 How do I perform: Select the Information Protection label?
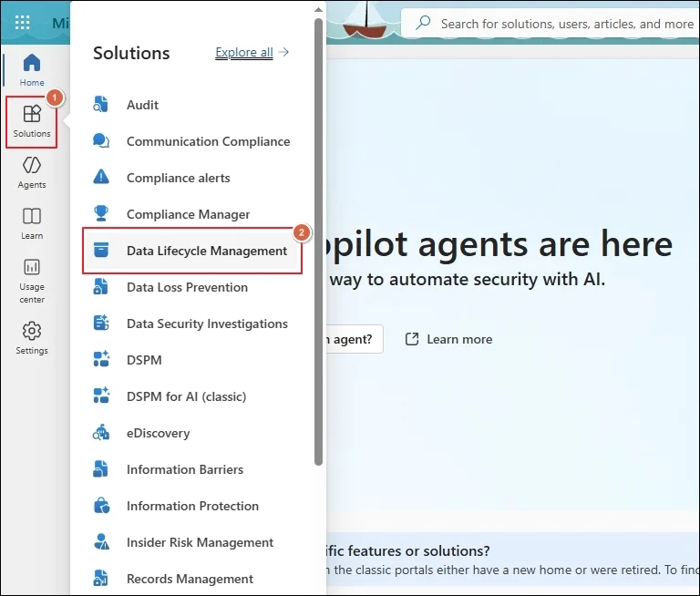192,506
